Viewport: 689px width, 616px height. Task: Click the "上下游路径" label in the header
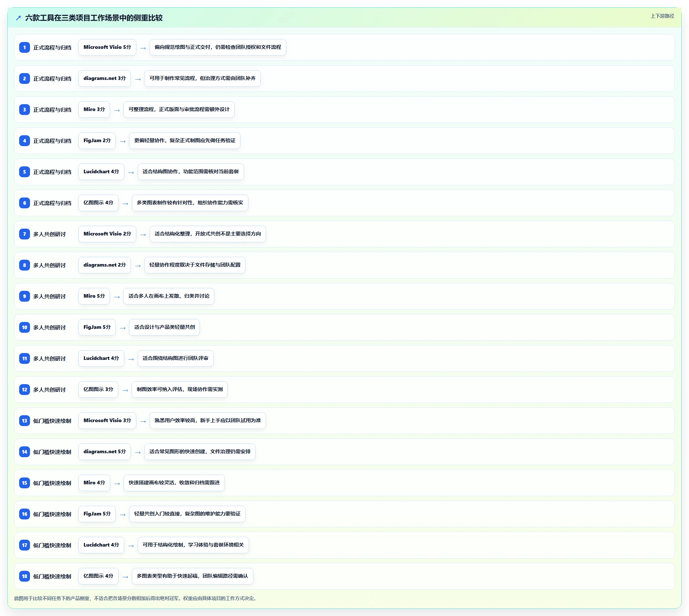coord(662,16)
